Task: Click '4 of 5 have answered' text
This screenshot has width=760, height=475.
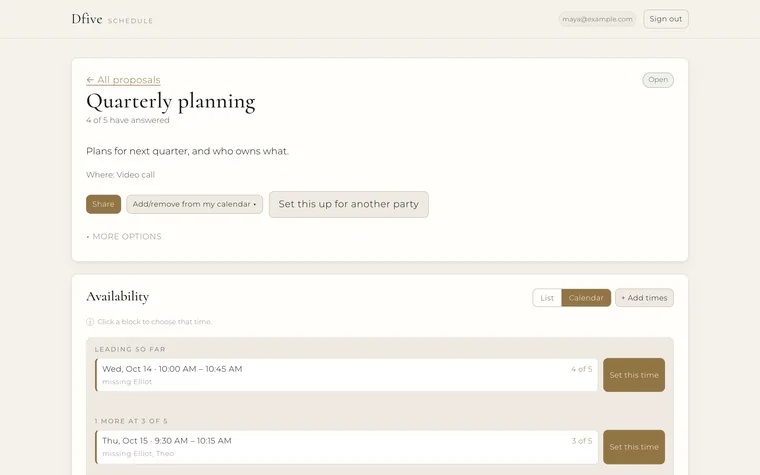Action: 128,120
